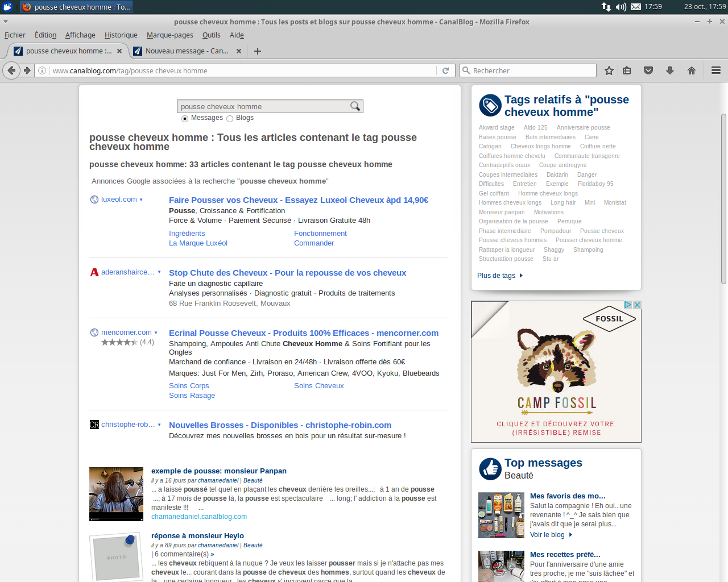Select the Messages radio button
The height and width of the screenshot is (582, 728).
click(185, 119)
